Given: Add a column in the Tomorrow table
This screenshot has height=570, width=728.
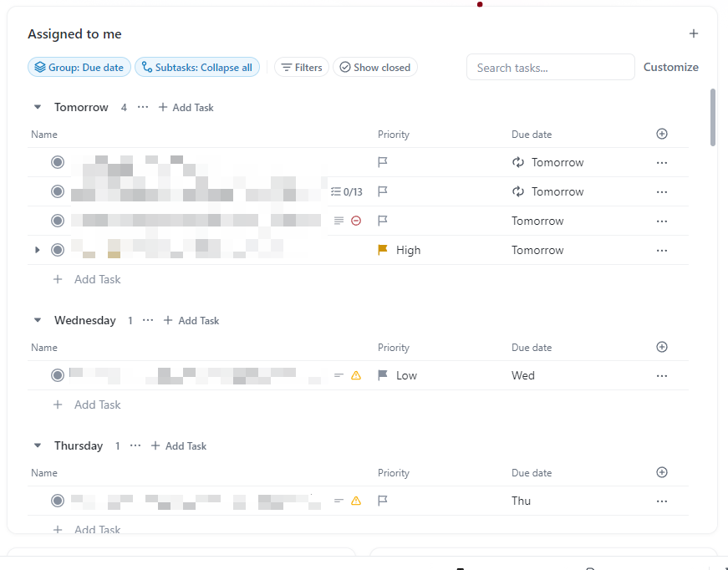Looking at the screenshot, I should 662,135.
